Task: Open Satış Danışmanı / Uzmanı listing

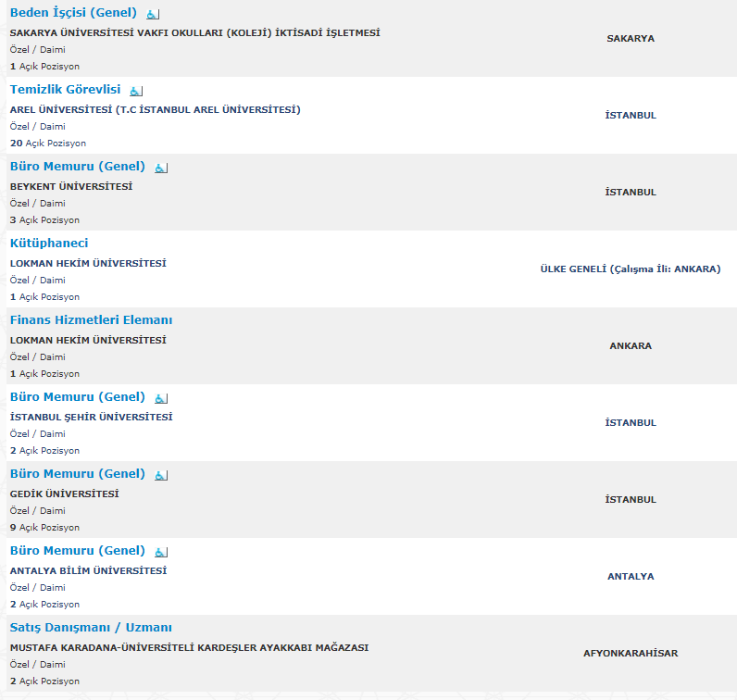Action: (x=91, y=628)
